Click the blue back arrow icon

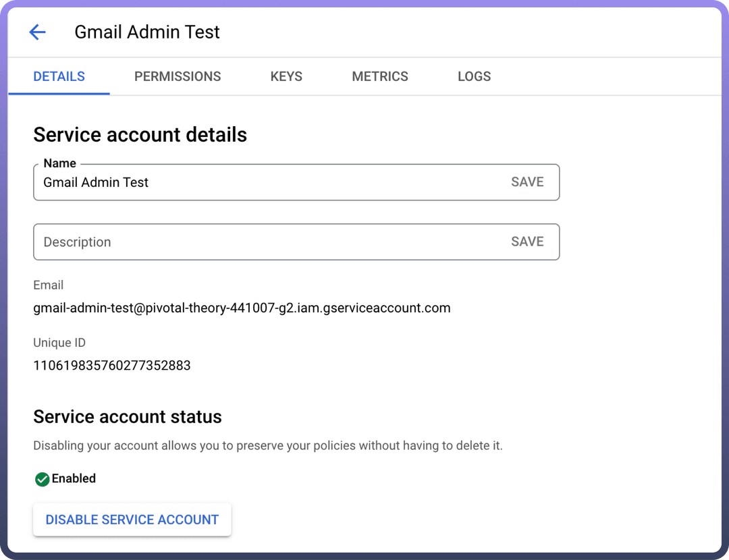click(37, 32)
